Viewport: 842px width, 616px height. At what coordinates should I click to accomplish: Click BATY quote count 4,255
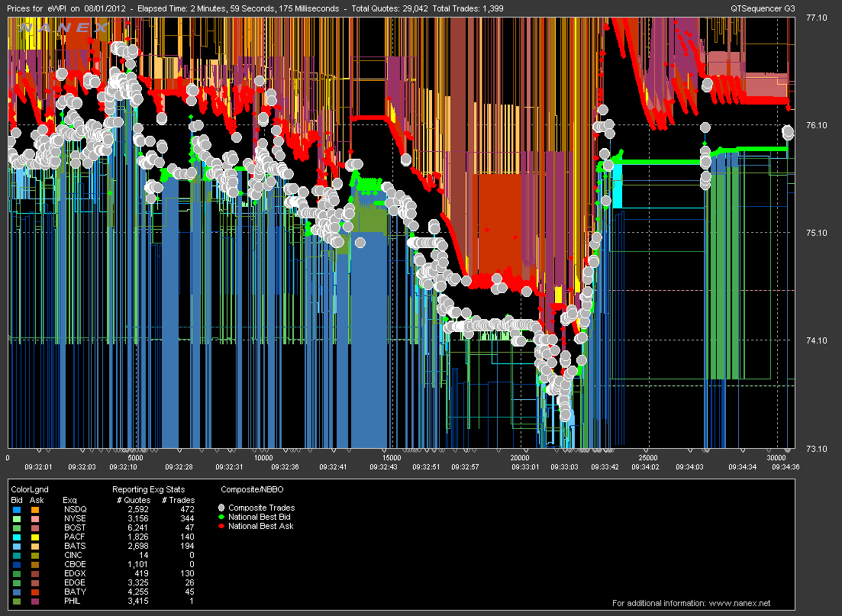click(138, 592)
